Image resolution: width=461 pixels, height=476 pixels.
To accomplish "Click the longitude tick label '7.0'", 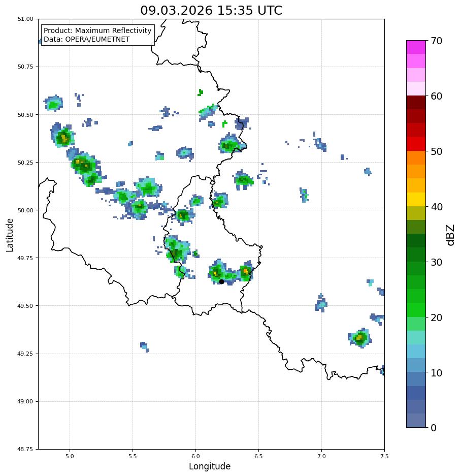I will tap(322, 456).
